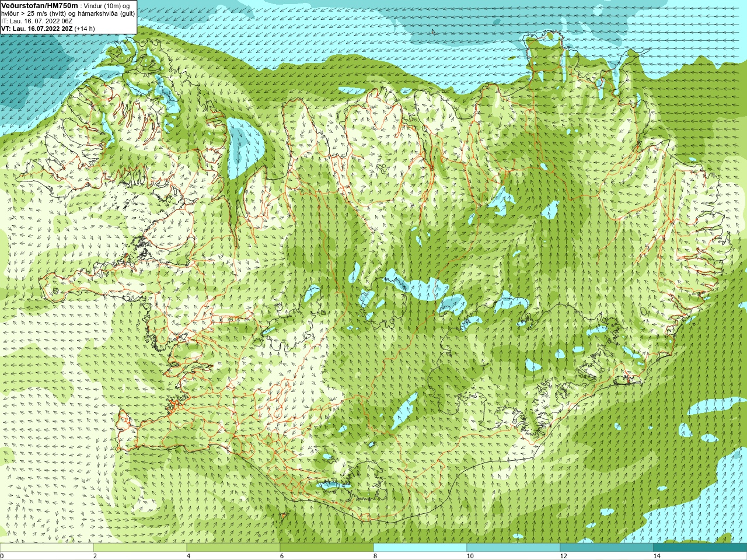Select the light cyan swatch between 8 and 10
747x560 pixels.
pos(420,548)
